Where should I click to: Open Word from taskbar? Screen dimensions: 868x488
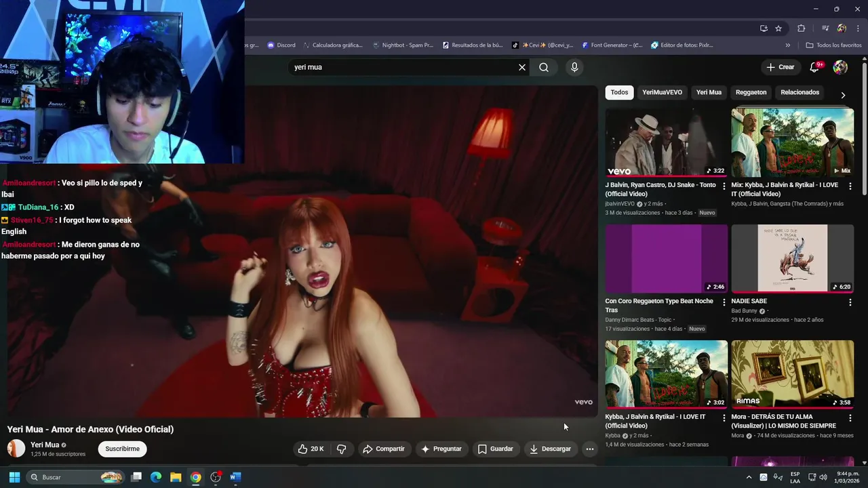[x=235, y=477]
